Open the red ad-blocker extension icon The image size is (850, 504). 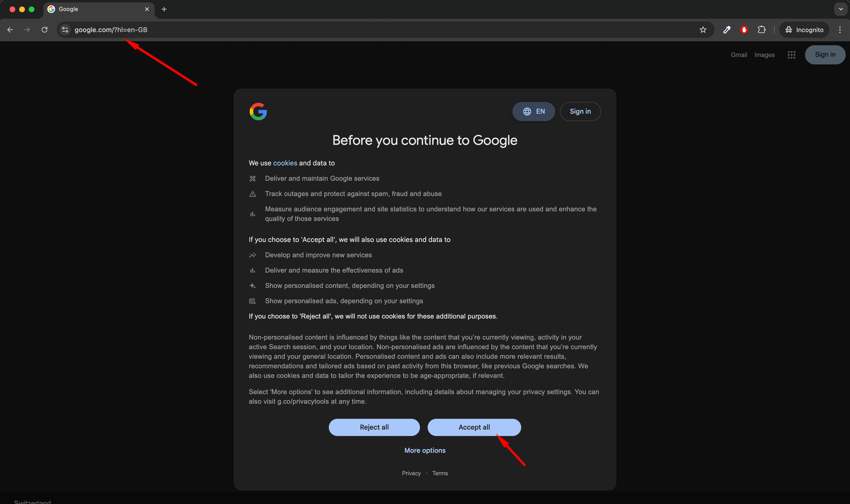(744, 30)
